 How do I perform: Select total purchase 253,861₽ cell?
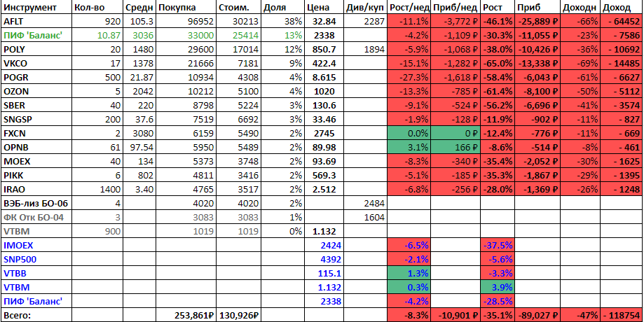[x=186, y=316]
